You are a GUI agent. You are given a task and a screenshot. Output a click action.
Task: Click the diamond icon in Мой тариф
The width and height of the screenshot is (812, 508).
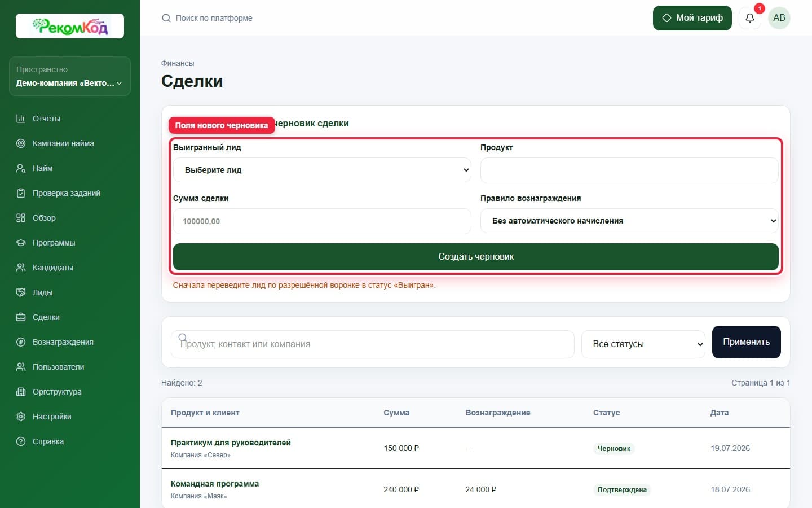click(667, 18)
